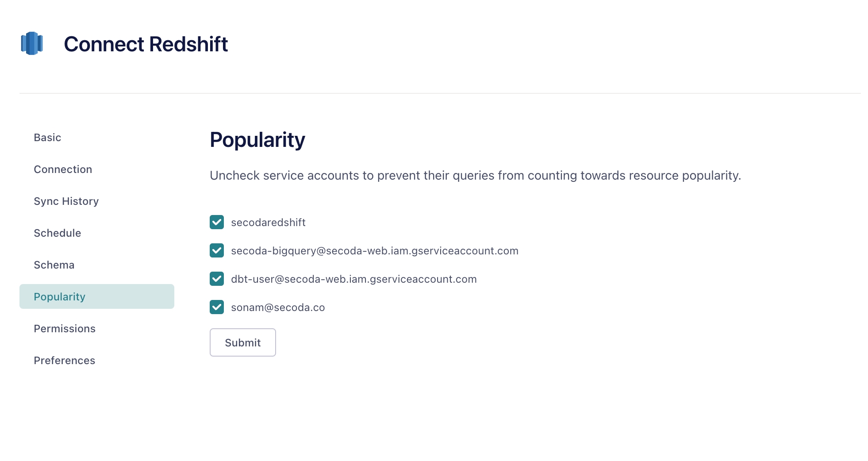
Task: Toggle the dbt-user service account checkbox
Action: (217, 279)
